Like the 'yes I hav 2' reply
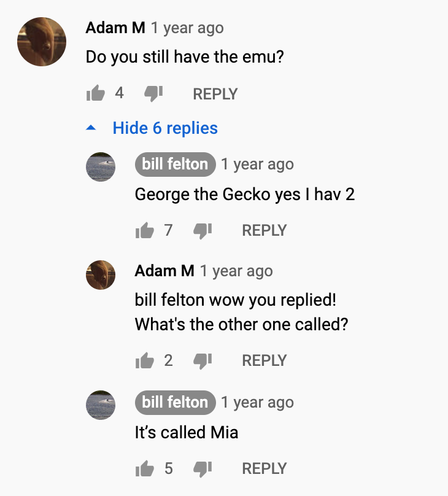The width and height of the screenshot is (448, 496). point(145,230)
